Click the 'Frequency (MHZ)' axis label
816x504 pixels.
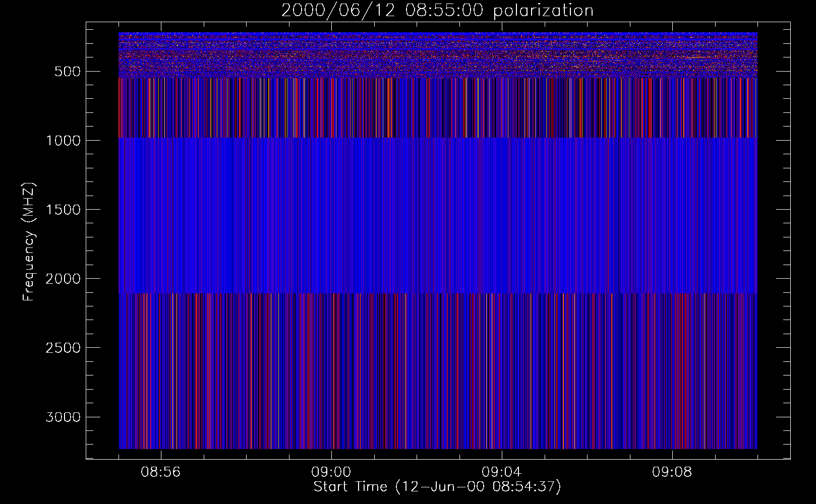[29, 242]
